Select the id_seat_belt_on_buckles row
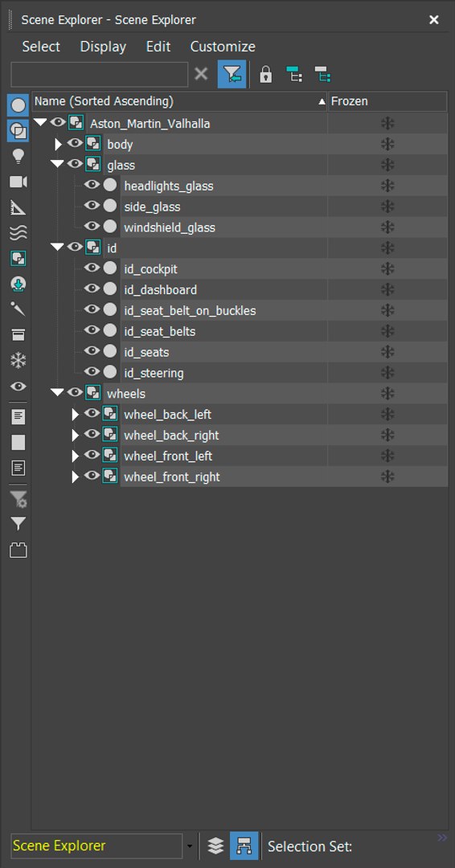 coord(284,310)
